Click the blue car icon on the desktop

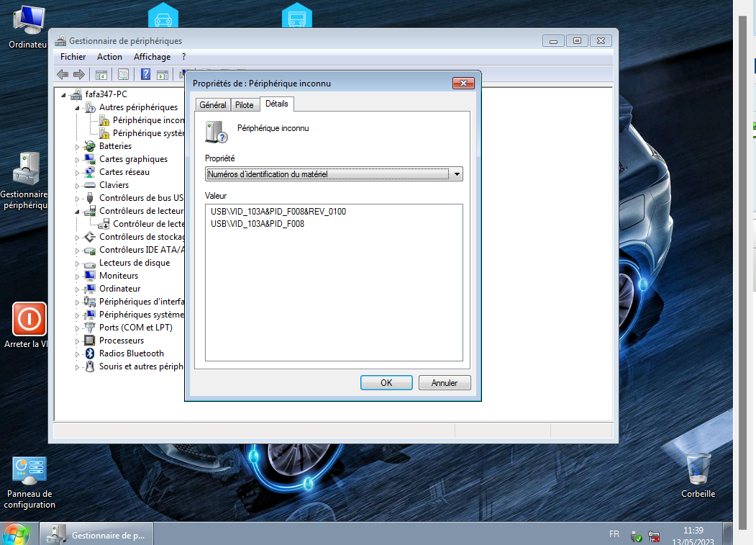[163, 15]
